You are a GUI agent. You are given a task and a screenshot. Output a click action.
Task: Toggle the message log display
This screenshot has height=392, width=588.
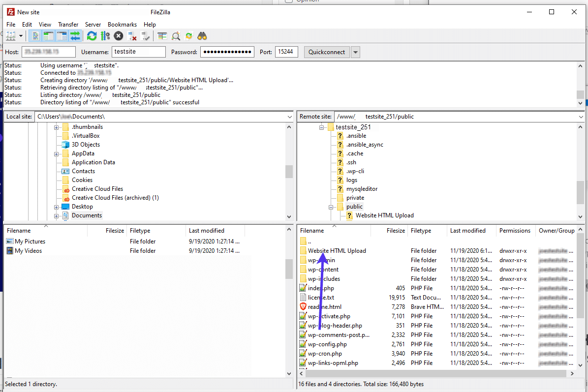pyautogui.click(x=35, y=35)
